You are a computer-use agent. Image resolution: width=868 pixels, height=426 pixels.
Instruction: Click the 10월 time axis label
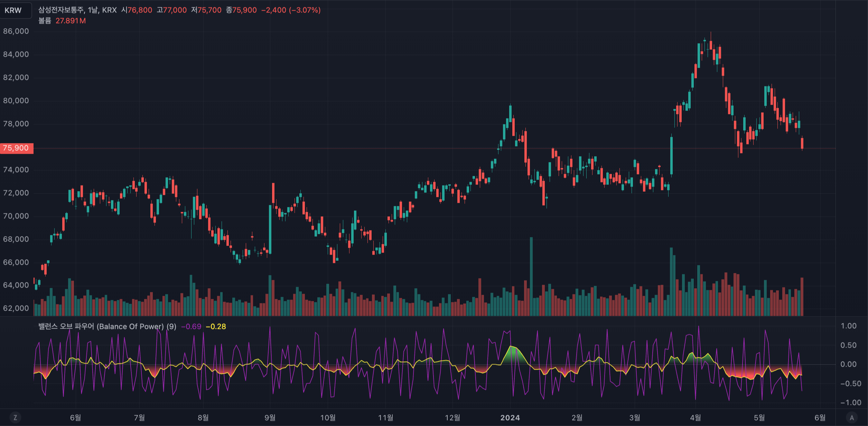[328, 418]
